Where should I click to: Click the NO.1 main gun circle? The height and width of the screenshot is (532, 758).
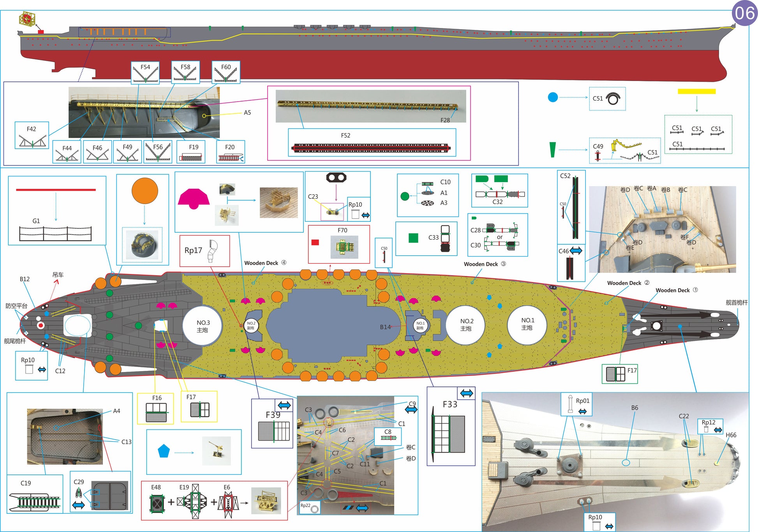tap(527, 324)
